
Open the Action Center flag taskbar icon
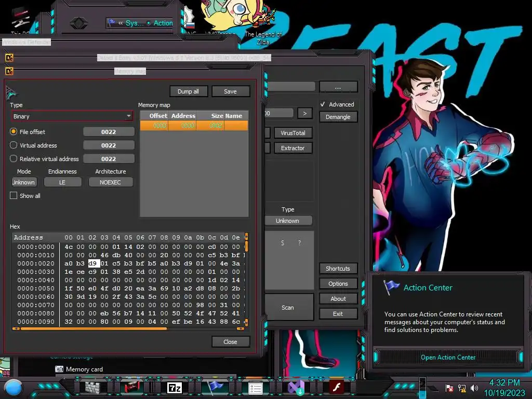tap(215, 388)
